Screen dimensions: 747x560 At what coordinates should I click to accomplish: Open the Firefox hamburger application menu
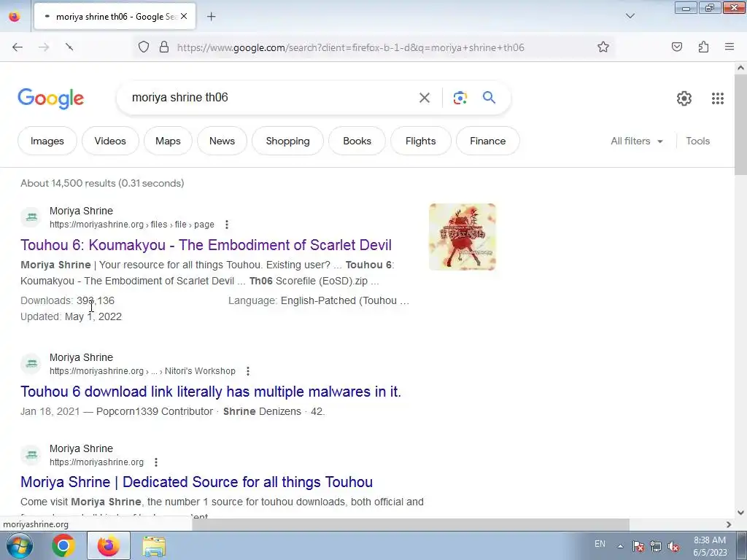click(729, 47)
